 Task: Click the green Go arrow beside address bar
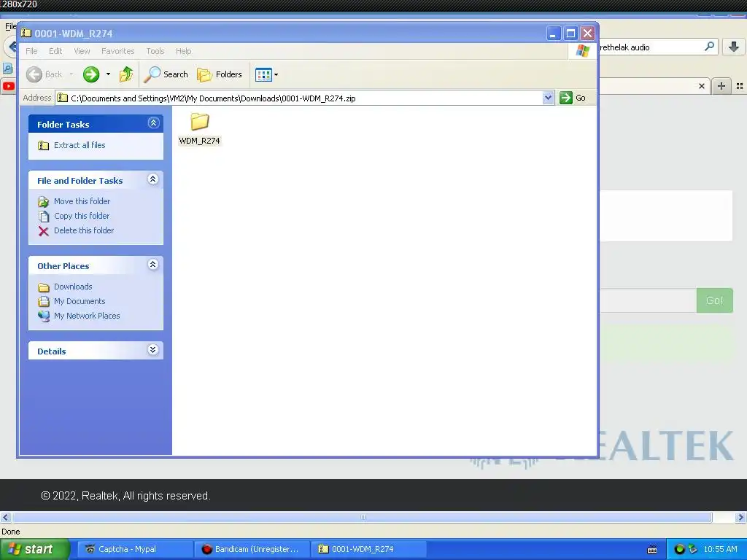point(566,98)
